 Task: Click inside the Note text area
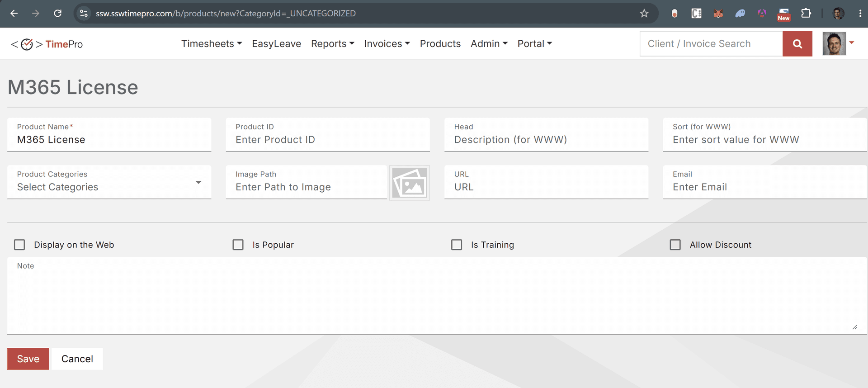coord(437,296)
